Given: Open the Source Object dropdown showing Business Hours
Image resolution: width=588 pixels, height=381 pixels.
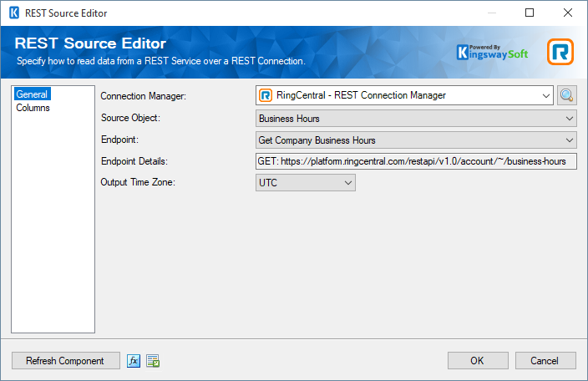Looking at the screenshot, I should [416, 119].
